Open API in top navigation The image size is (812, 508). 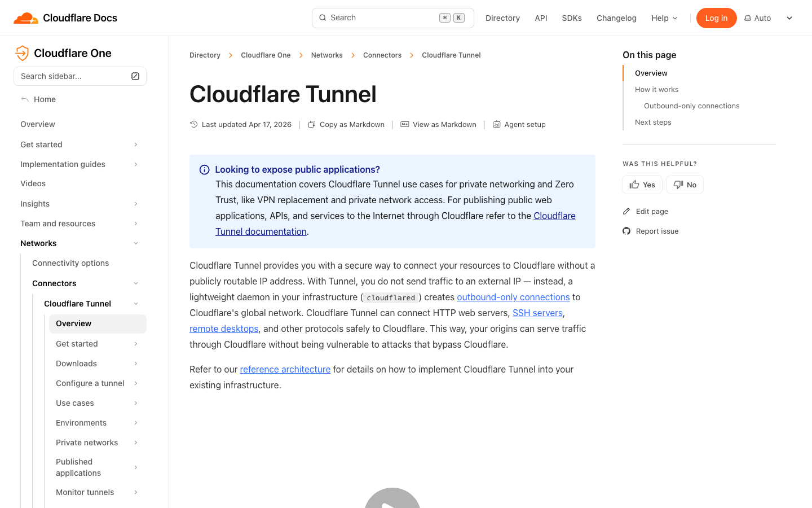(x=541, y=18)
